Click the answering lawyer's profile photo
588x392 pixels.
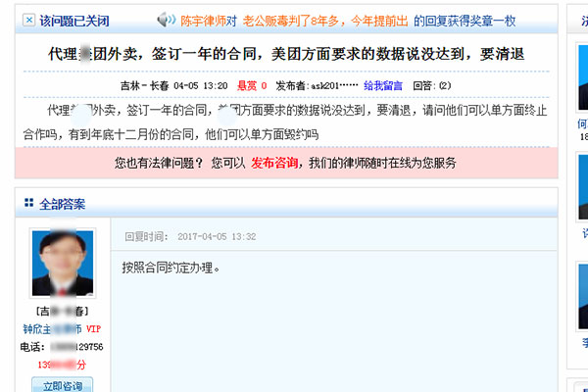click(63, 265)
